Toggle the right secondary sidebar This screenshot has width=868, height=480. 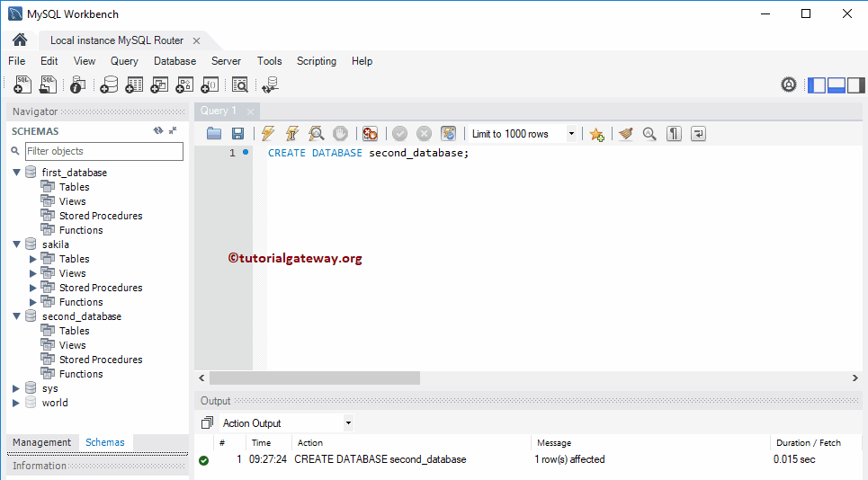(x=855, y=85)
